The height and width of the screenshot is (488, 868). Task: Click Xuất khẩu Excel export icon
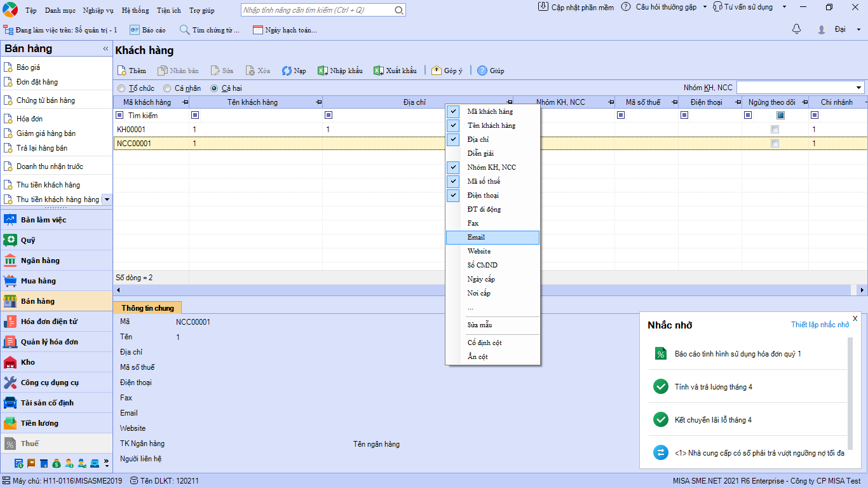pyautogui.click(x=378, y=71)
